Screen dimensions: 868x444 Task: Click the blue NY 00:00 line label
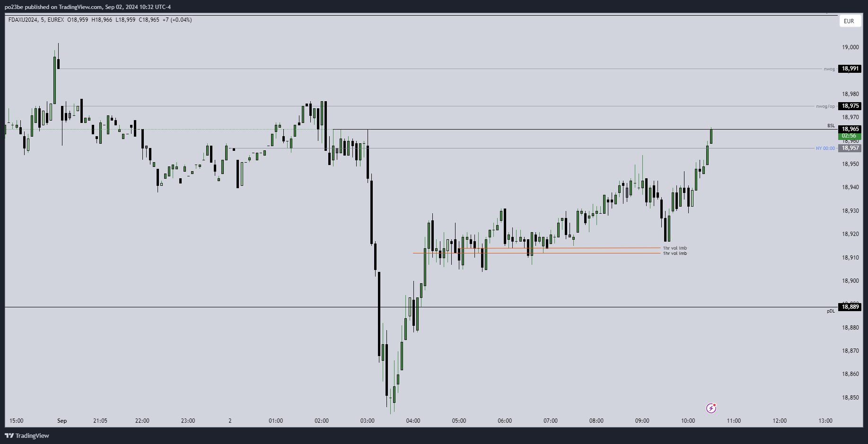click(x=825, y=148)
